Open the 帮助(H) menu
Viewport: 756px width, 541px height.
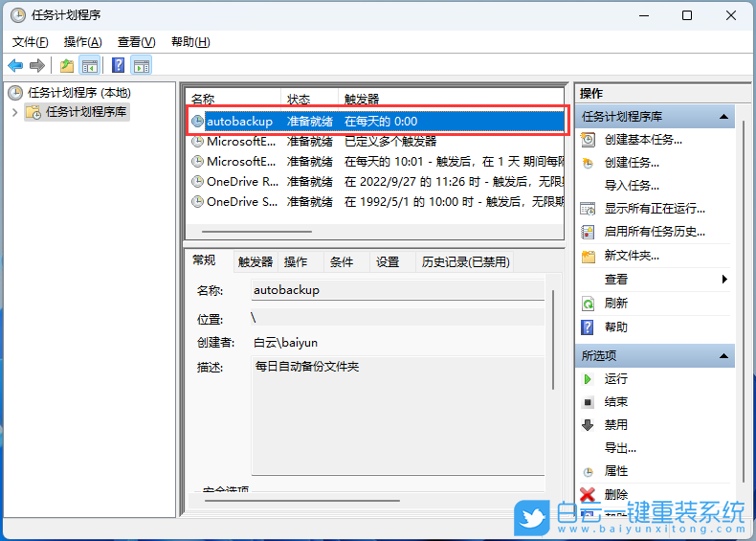click(x=190, y=42)
